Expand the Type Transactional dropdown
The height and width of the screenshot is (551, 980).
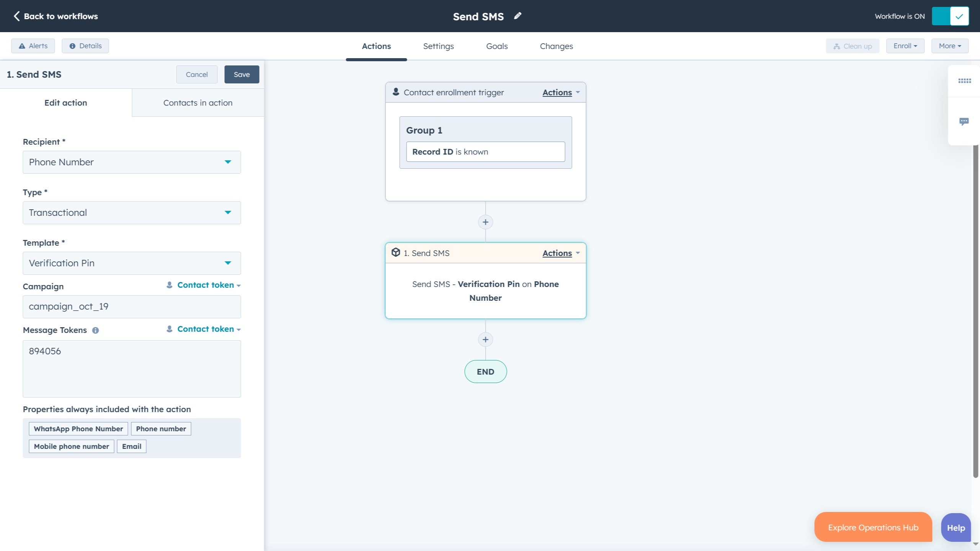pos(132,213)
